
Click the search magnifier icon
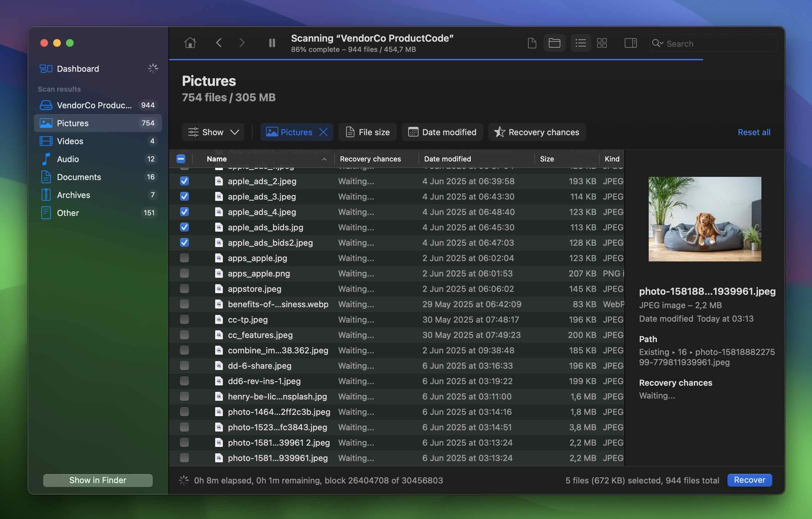pyautogui.click(x=658, y=43)
